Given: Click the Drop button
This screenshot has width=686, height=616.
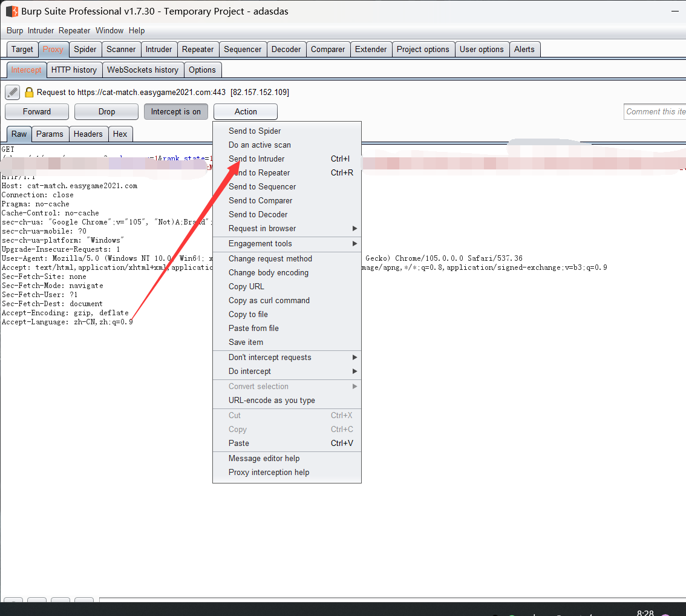Looking at the screenshot, I should tap(106, 111).
